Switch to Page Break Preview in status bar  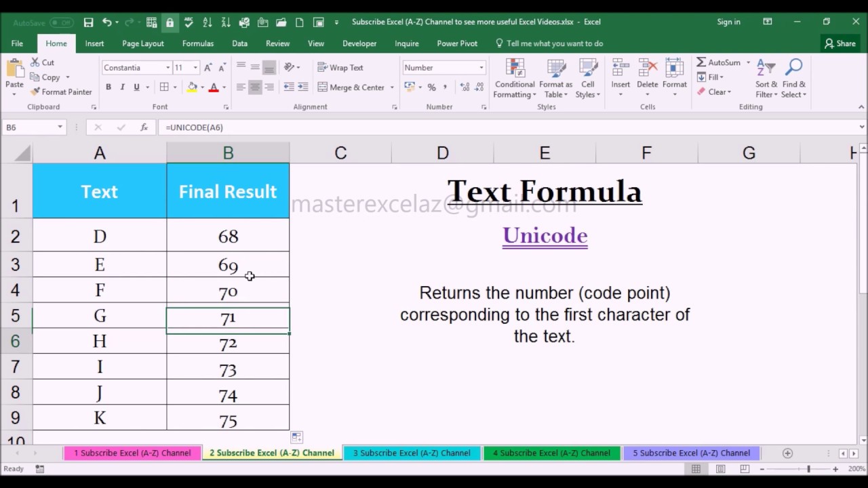tap(745, 469)
